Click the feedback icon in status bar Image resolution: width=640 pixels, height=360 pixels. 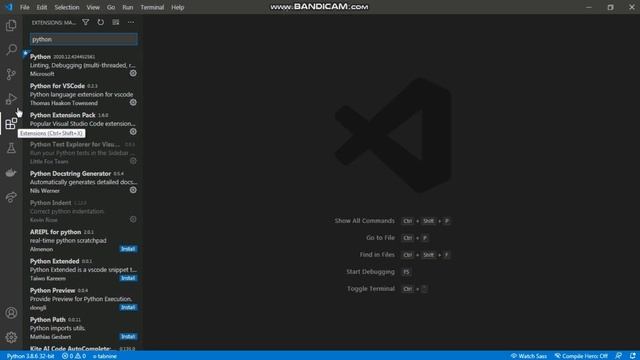coord(618,356)
